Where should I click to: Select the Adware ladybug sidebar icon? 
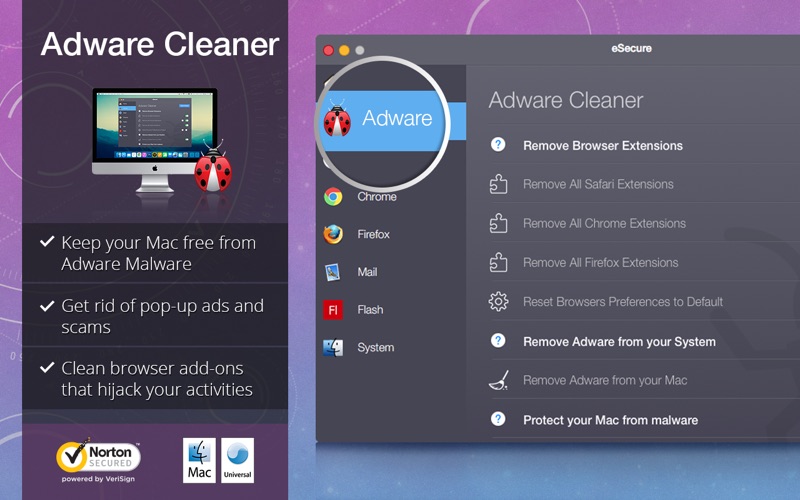click(337, 118)
